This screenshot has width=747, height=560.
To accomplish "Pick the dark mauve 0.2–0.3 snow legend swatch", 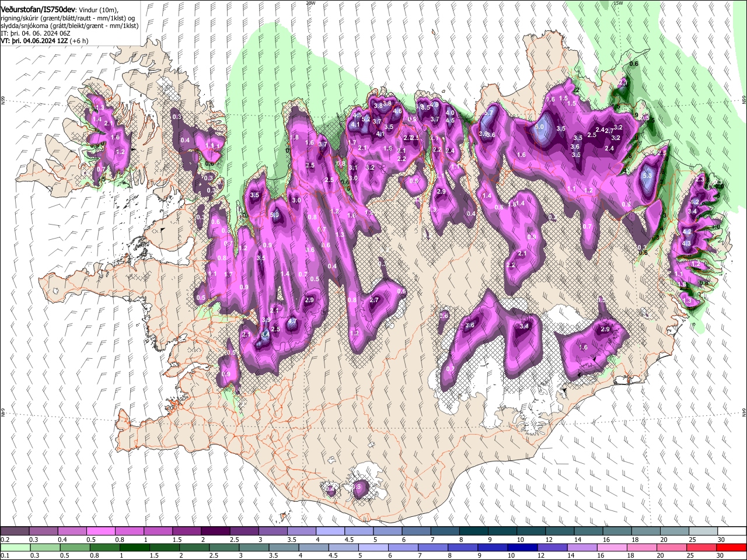I will (x=15, y=531).
